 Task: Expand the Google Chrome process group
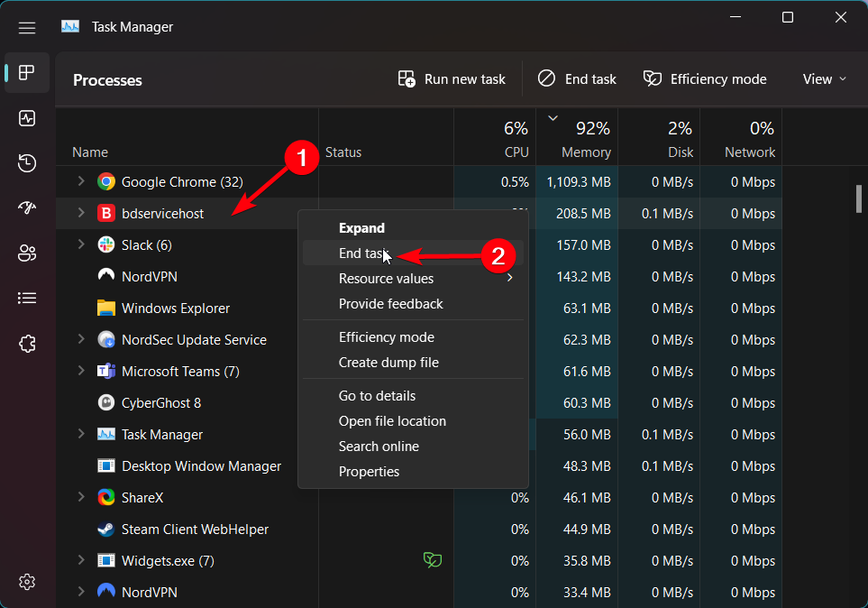tap(80, 182)
